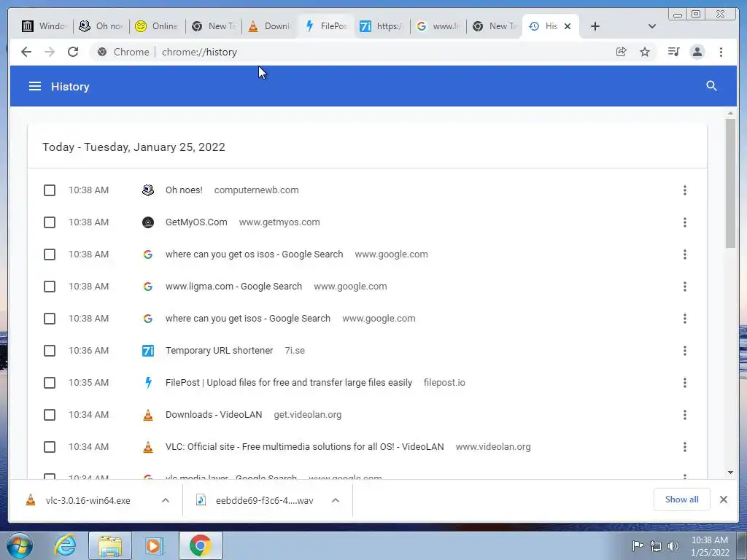Tick checkbox for www.ligma.com search
The image size is (747, 560).
(50, 287)
